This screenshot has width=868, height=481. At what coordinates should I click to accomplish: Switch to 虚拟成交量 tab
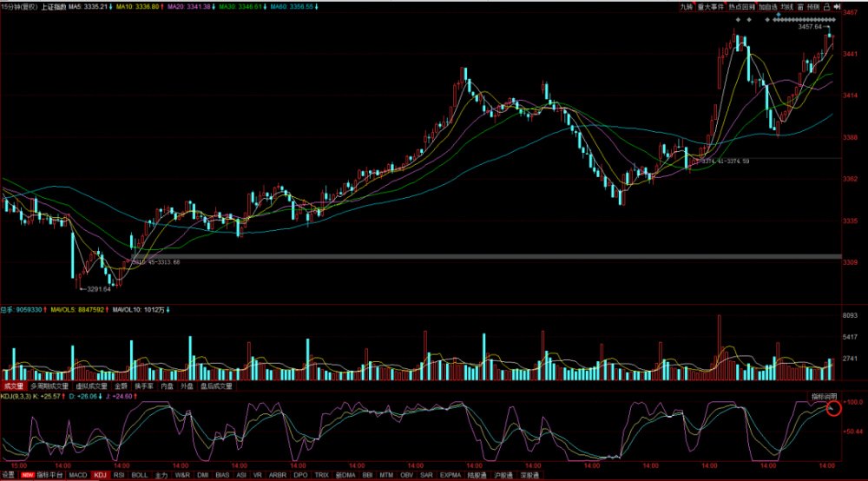(92, 385)
